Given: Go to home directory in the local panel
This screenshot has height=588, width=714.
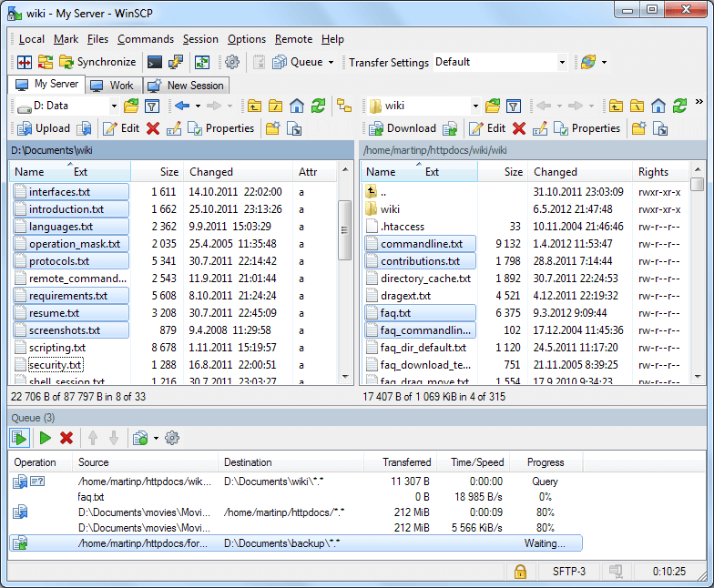Looking at the screenshot, I should coord(296,106).
